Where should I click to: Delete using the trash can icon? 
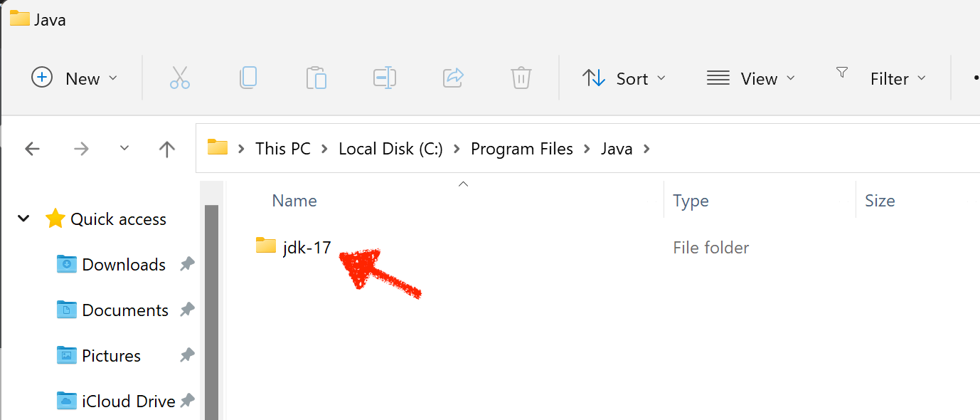(x=521, y=78)
